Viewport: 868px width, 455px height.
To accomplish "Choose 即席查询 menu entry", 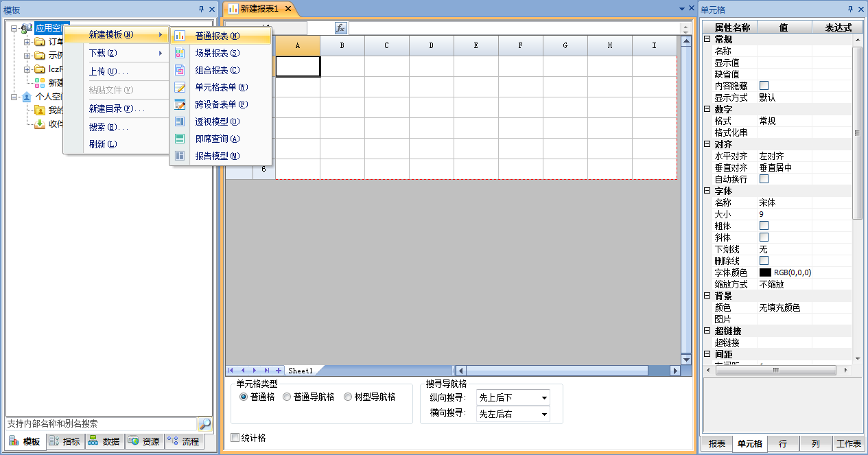I will click(x=217, y=139).
